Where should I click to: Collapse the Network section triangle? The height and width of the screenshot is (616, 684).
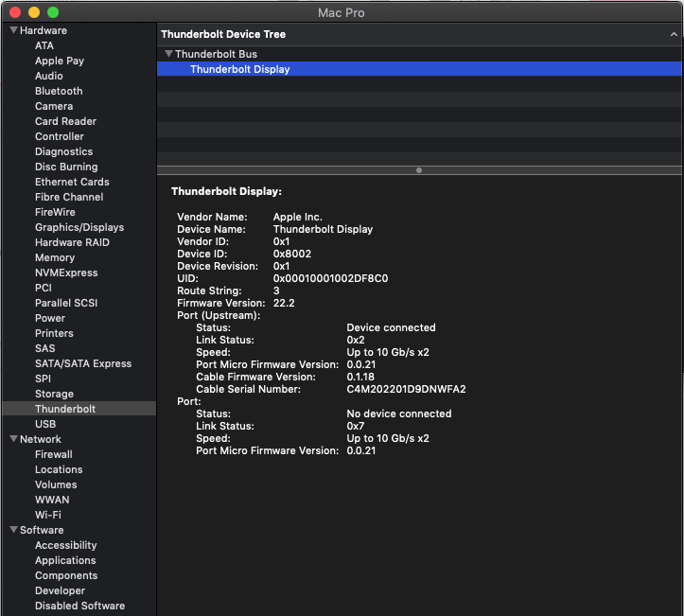pyautogui.click(x=13, y=439)
